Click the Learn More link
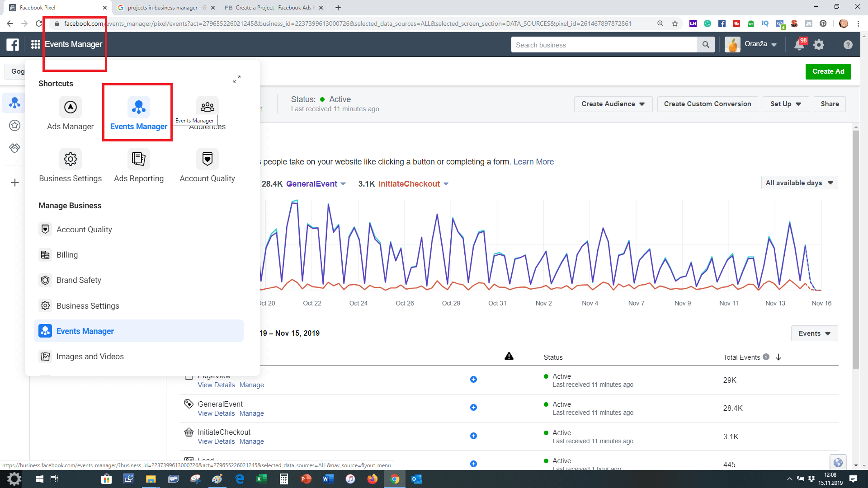 (533, 162)
